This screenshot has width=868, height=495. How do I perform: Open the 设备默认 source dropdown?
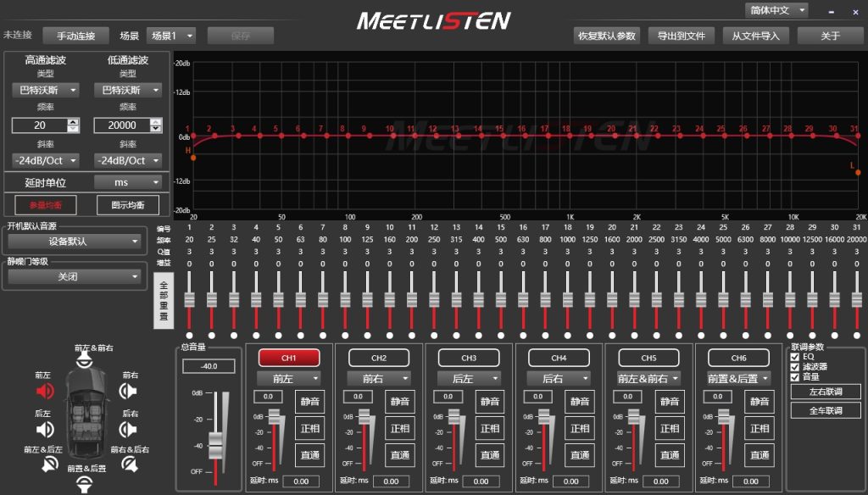[x=75, y=242]
